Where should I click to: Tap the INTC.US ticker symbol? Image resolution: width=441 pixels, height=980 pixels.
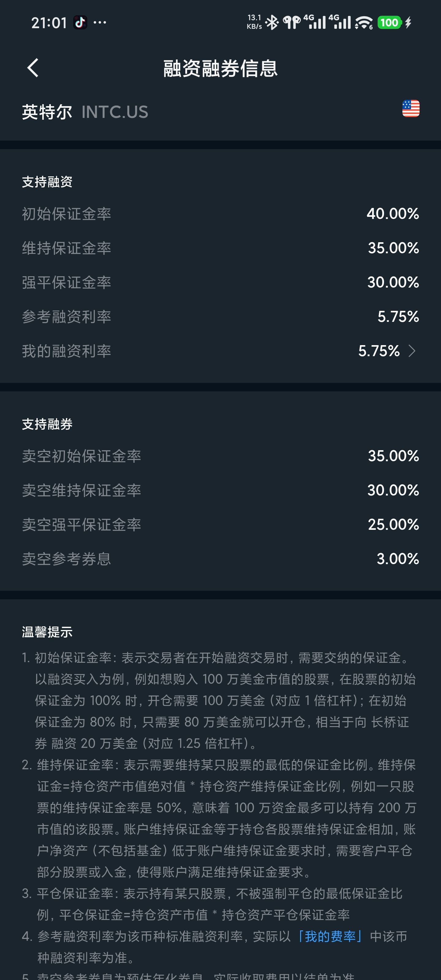tap(115, 112)
